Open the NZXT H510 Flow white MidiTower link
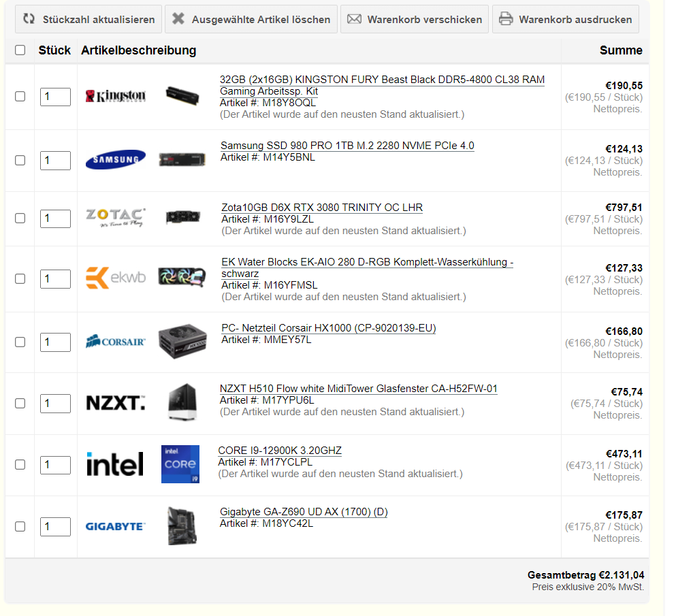The width and height of the screenshot is (676, 616). (x=358, y=389)
